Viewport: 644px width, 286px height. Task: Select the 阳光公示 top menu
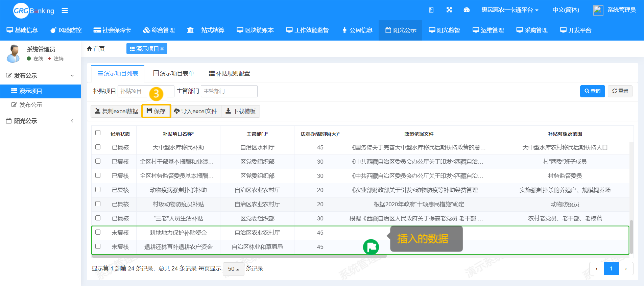pos(401,30)
